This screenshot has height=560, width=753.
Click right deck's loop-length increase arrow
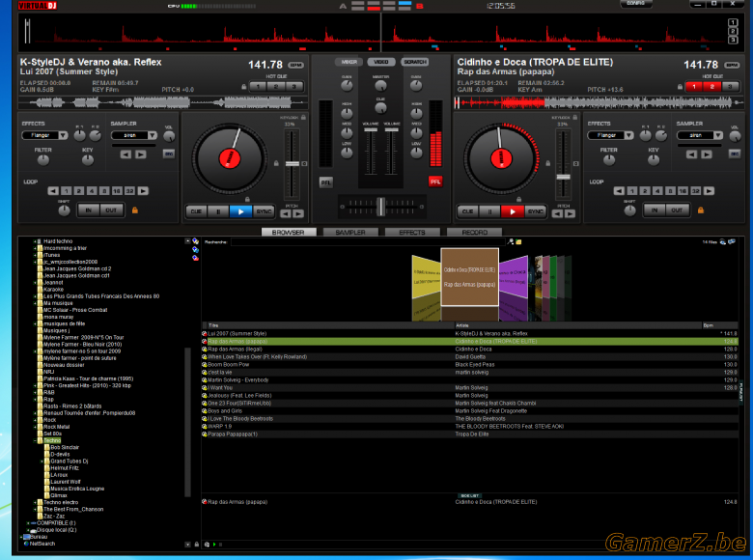(x=709, y=191)
